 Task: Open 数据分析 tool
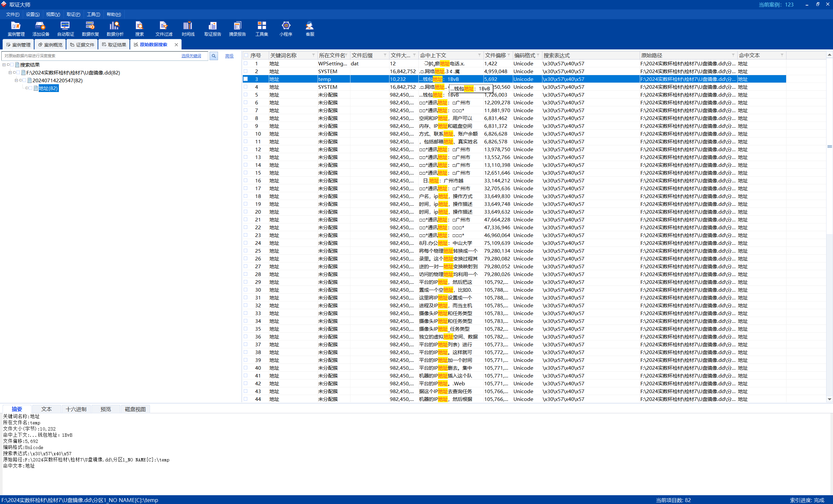click(x=115, y=29)
